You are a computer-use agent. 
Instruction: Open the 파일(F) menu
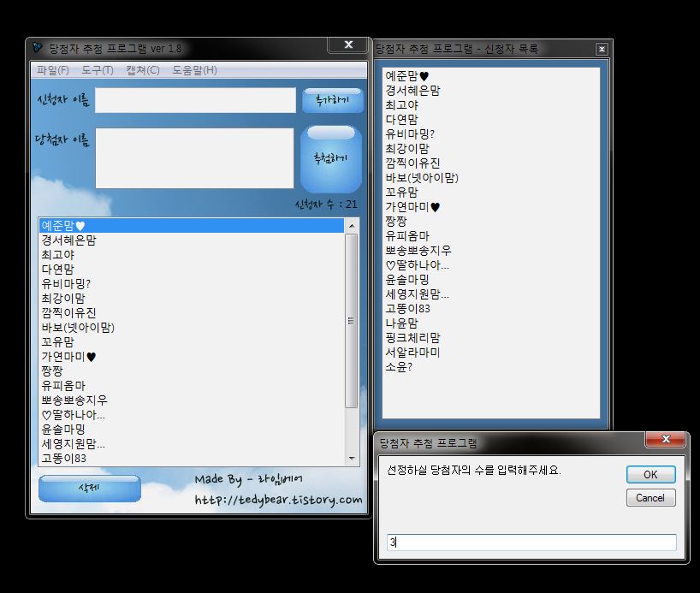tap(53, 70)
